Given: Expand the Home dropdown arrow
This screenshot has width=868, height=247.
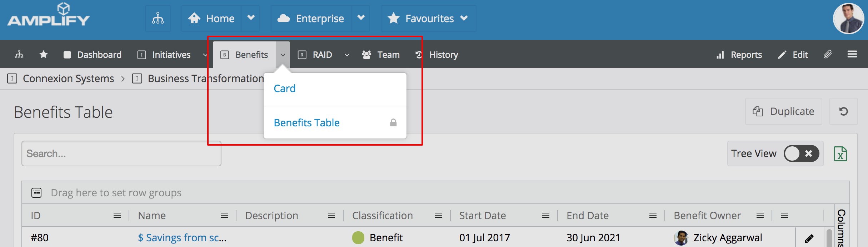Looking at the screenshot, I should point(251,18).
